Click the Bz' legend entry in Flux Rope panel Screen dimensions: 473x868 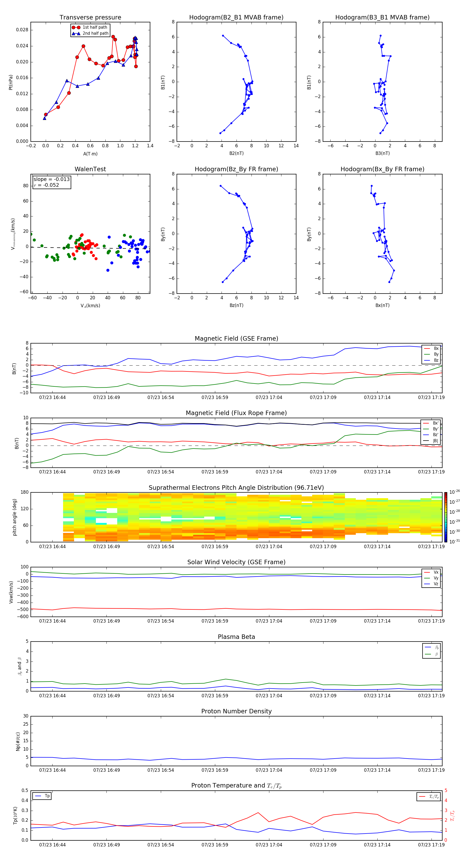coord(431,435)
